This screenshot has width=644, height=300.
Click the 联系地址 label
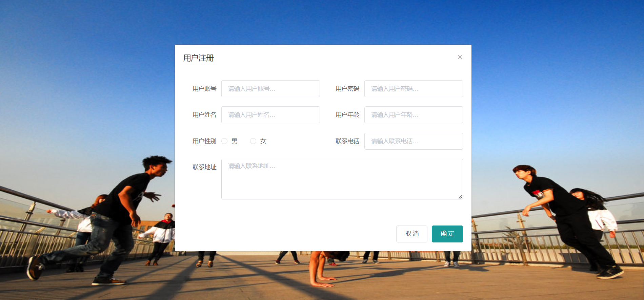point(204,167)
